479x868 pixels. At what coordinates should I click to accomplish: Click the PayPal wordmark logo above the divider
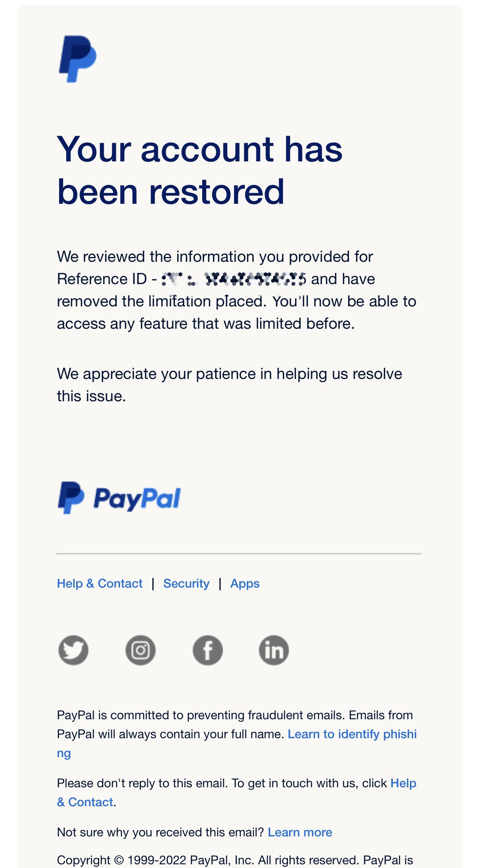click(119, 498)
